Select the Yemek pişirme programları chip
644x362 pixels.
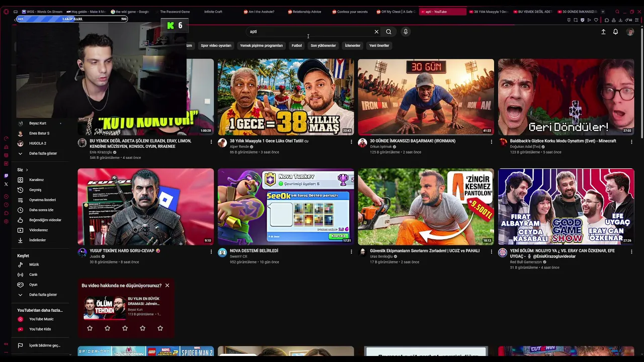261,46
